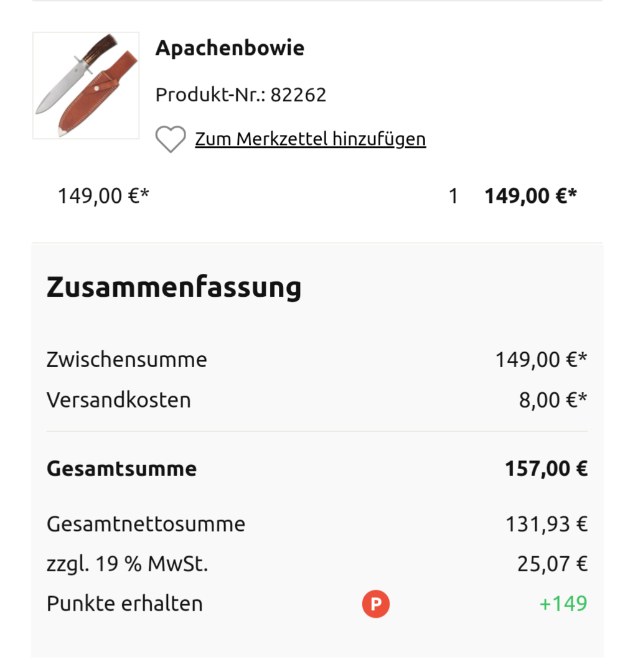
Task: Click the red P points icon
Action: 375,604
